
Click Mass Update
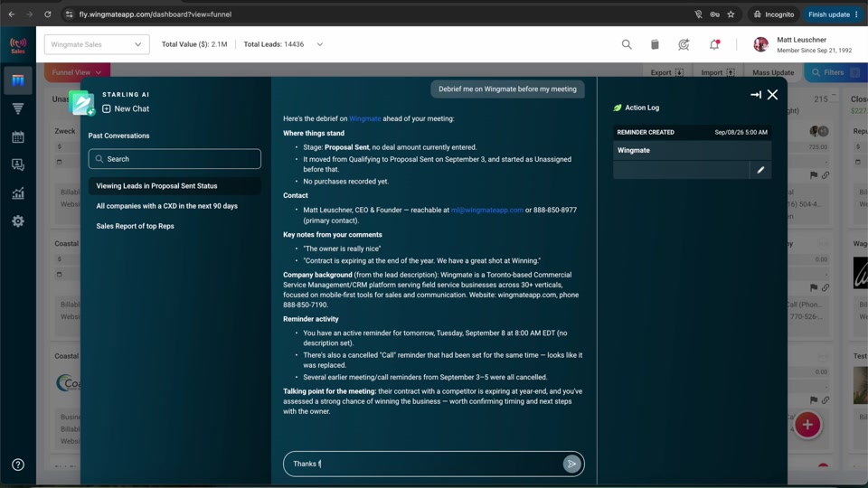point(773,72)
